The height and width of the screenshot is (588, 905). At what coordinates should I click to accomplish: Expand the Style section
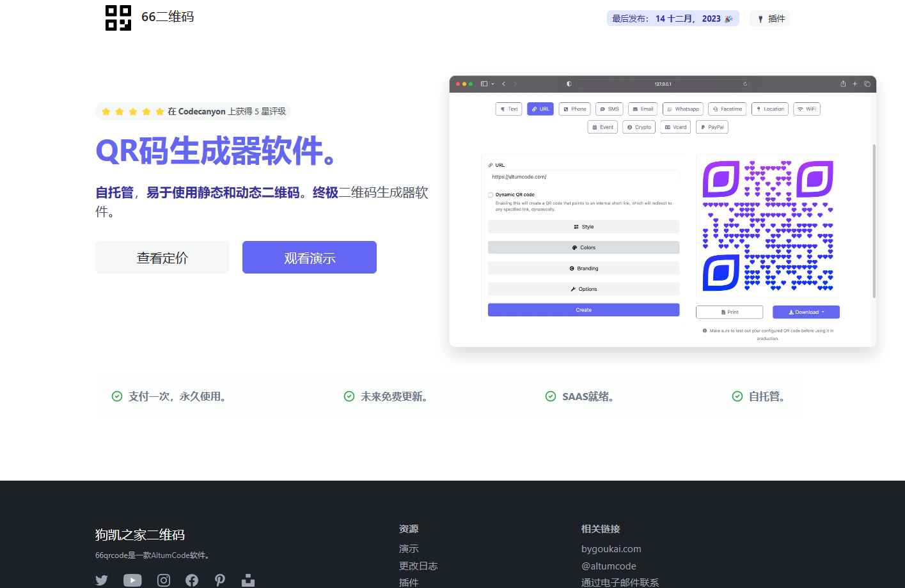pyautogui.click(x=583, y=227)
